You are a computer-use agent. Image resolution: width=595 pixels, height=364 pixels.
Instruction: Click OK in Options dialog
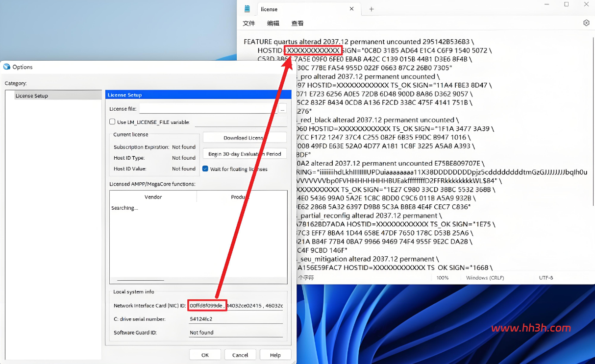click(x=205, y=355)
